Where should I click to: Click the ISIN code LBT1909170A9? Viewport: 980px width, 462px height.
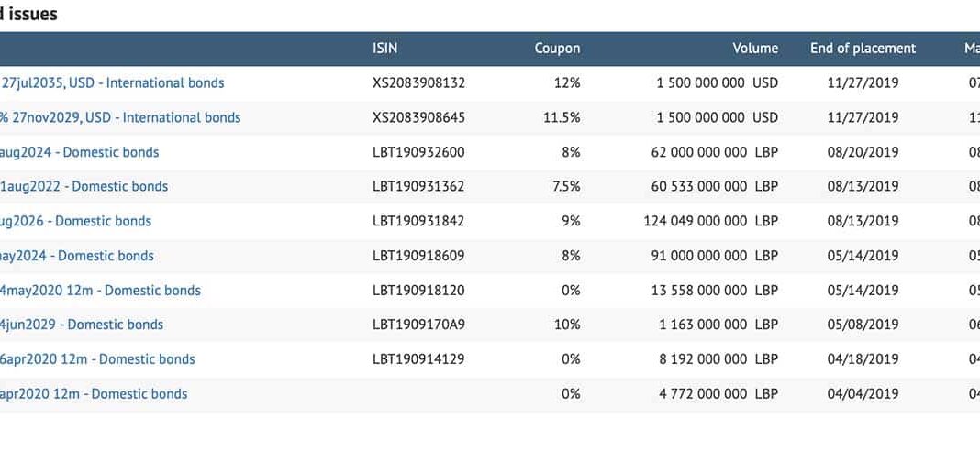coord(418,324)
